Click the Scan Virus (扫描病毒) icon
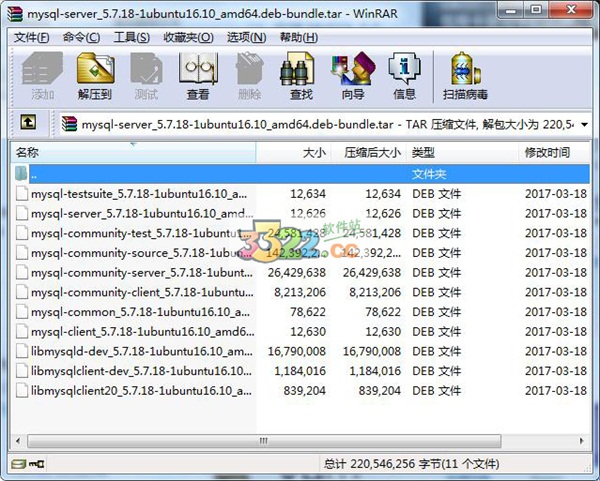600x481 pixels. (x=465, y=77)
